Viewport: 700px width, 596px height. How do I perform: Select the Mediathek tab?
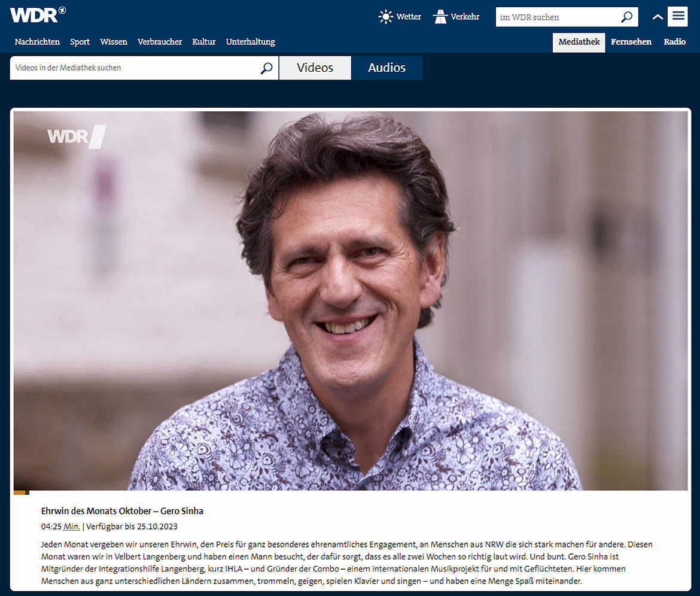[x=579, y=42]
